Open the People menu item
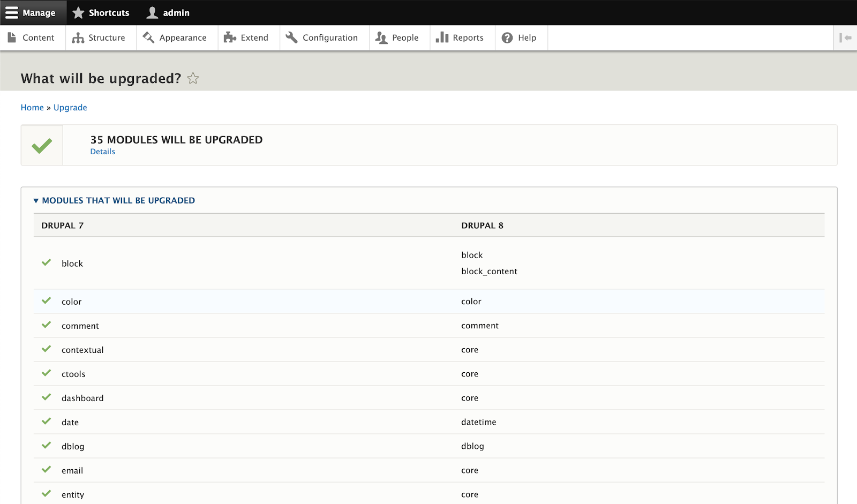The width and height of the screenshot is (857, 504). (x=400, y=38)
